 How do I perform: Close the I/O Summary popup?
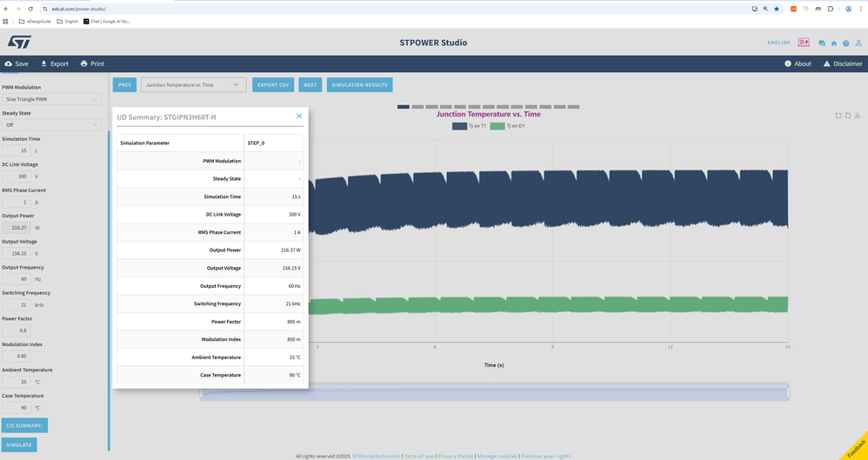(x=299, y=116)
